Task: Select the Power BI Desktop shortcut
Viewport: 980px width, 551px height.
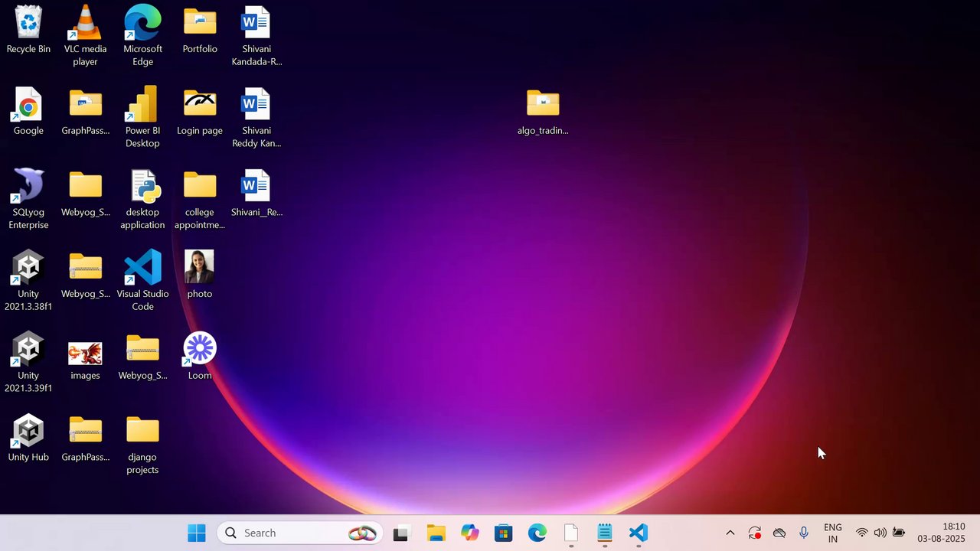Action: click(142, 117)
